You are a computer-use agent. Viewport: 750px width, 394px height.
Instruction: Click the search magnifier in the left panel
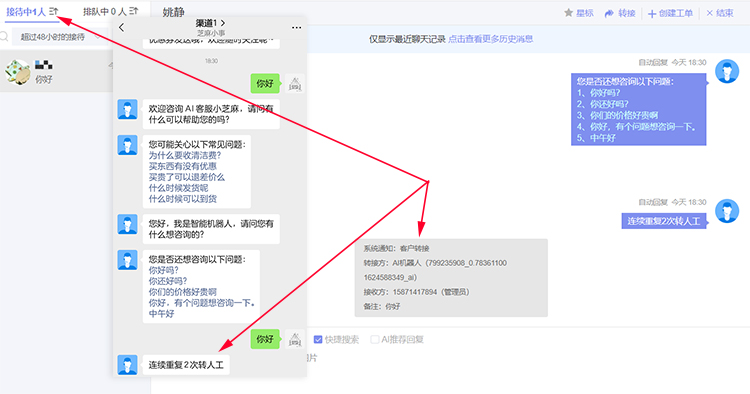[4, 37]
